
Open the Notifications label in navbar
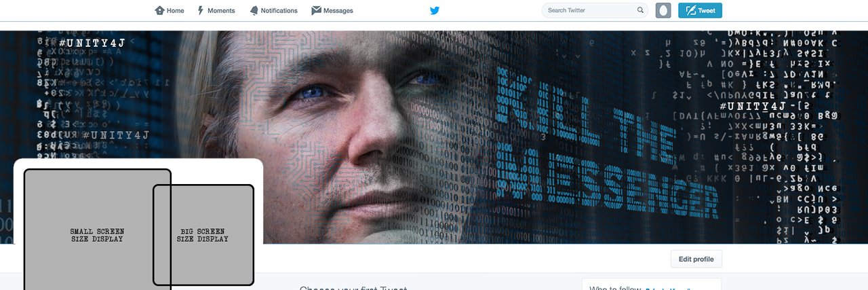point(279,11)
